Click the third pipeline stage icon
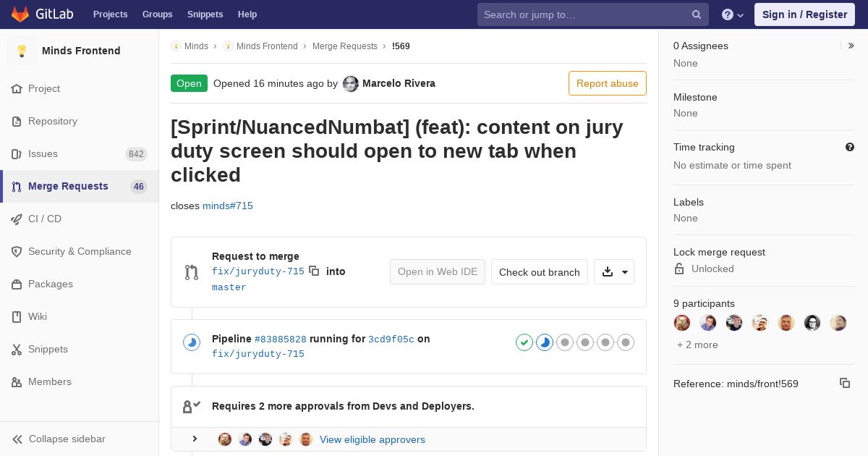Image resolution: width=868 pixels, height=456 pixels. pos(565,342)
